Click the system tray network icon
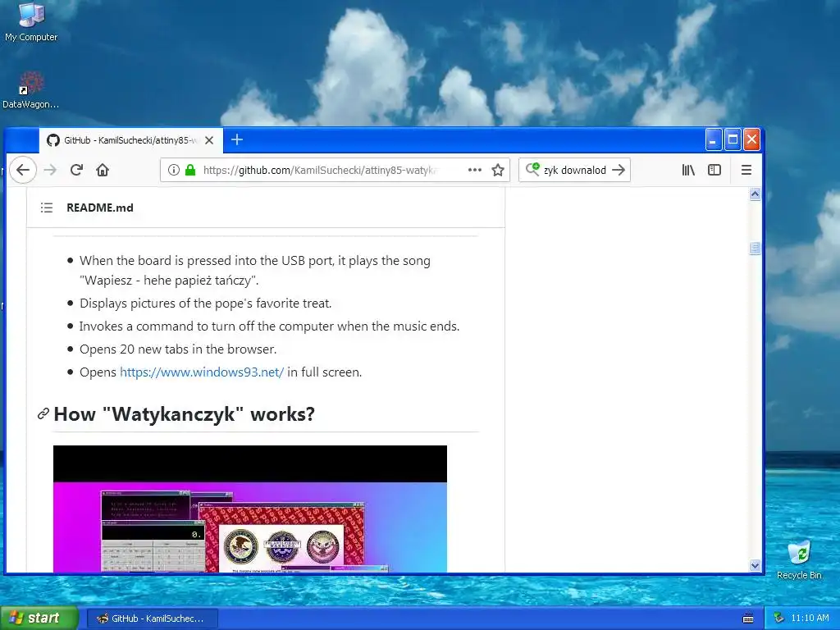 (x=779, y=619)
